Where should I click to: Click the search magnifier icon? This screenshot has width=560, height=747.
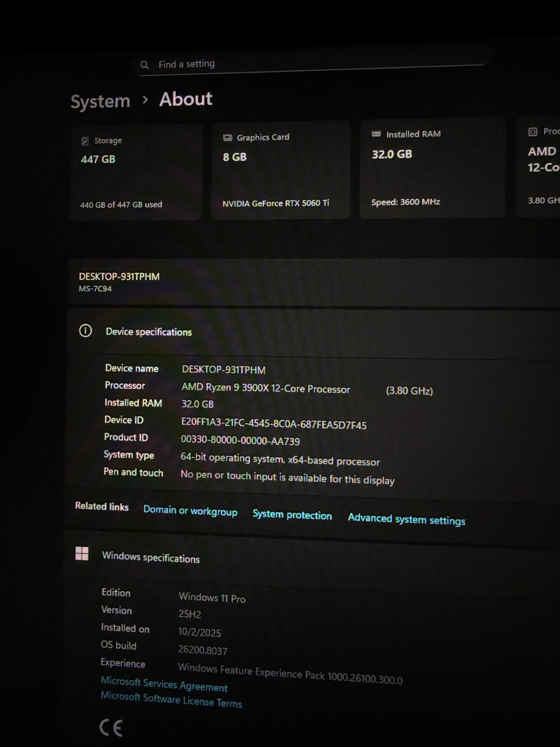(144, 65)
